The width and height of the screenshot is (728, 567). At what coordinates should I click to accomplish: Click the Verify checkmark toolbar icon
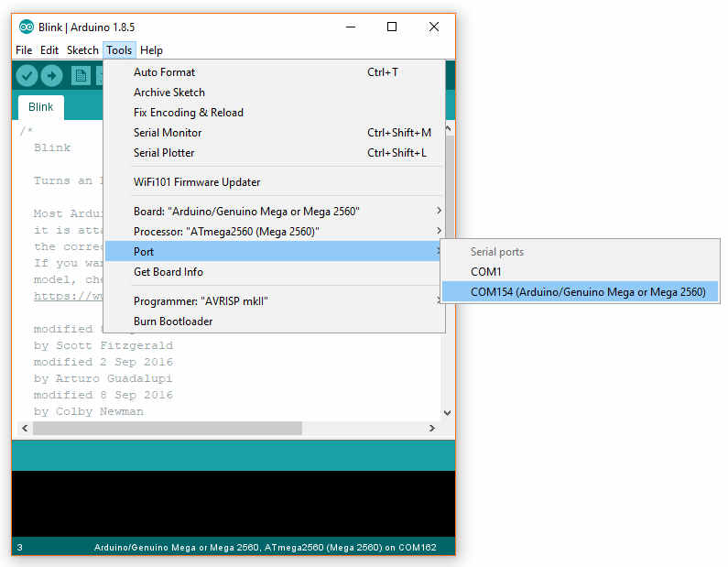[27, 76]
